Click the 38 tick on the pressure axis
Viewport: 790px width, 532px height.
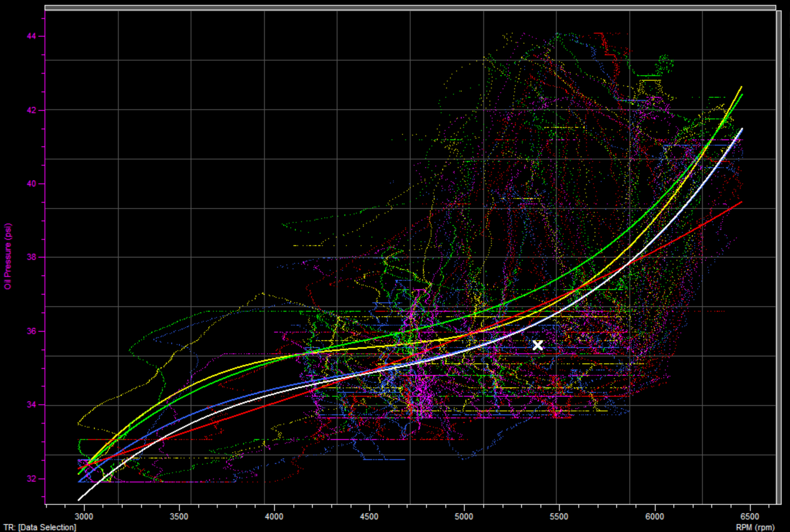(31, 257)
